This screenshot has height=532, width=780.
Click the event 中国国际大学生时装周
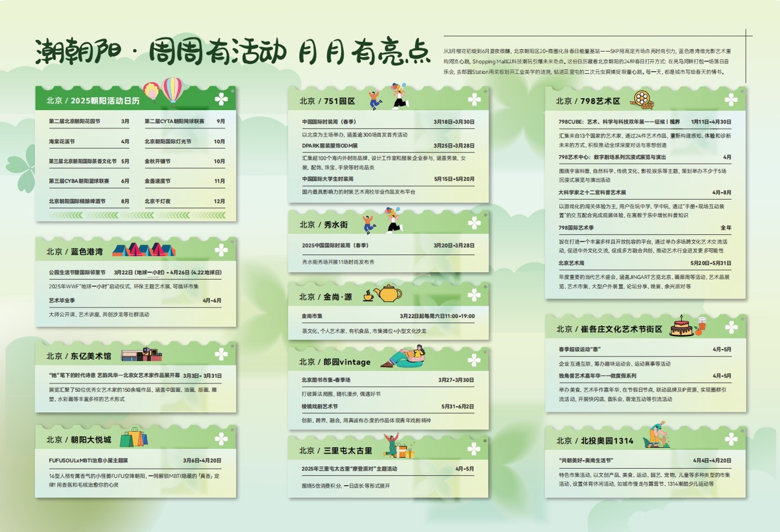(328, 179)
